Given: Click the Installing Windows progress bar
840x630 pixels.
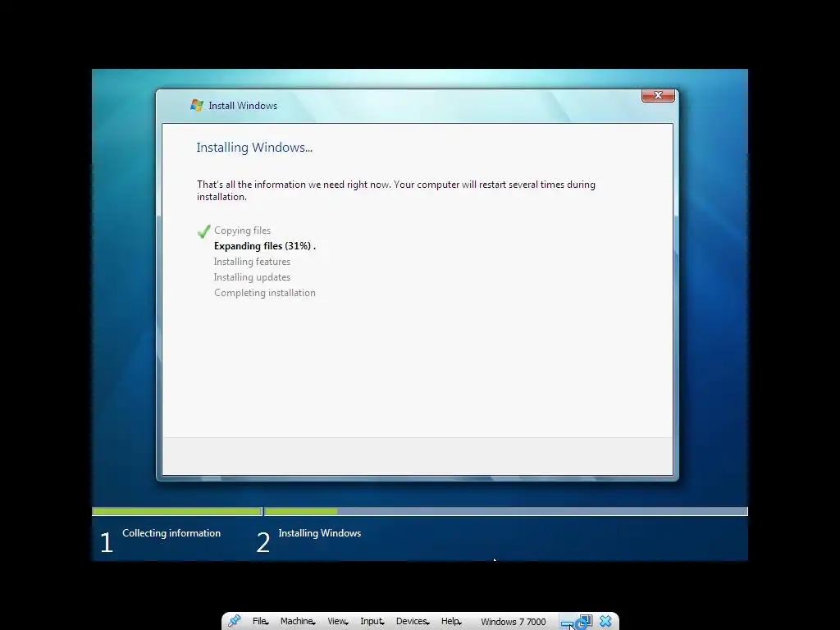Looking at the screenshot, I should pyautogui.click(x=506, y=511).
